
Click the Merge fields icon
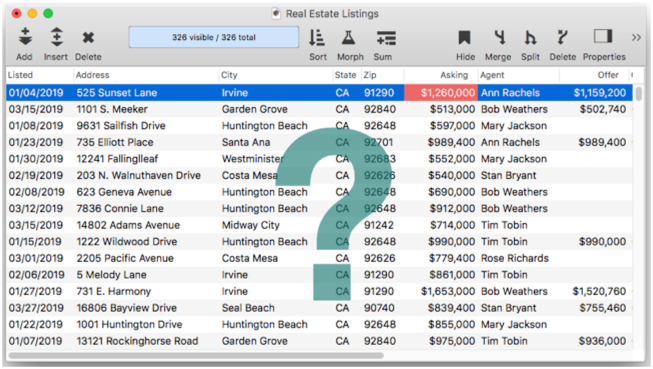coord(499,37)
